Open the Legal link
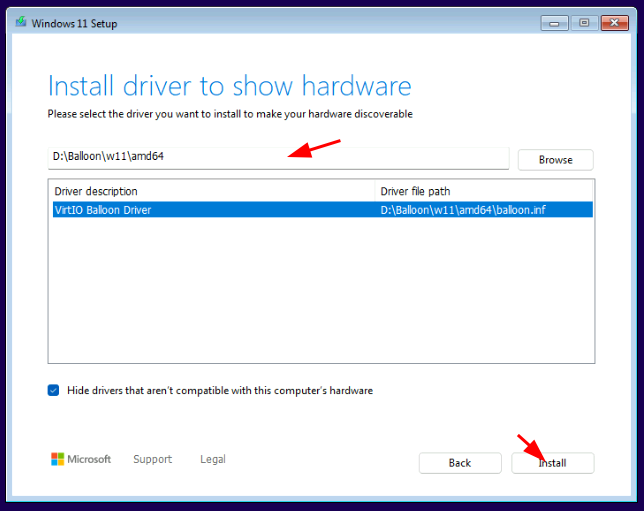 (213, 459)
